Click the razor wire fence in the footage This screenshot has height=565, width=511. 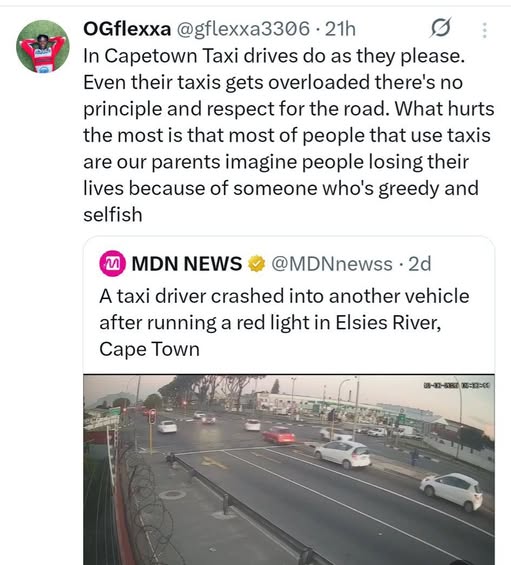click(x=150, y=504)
